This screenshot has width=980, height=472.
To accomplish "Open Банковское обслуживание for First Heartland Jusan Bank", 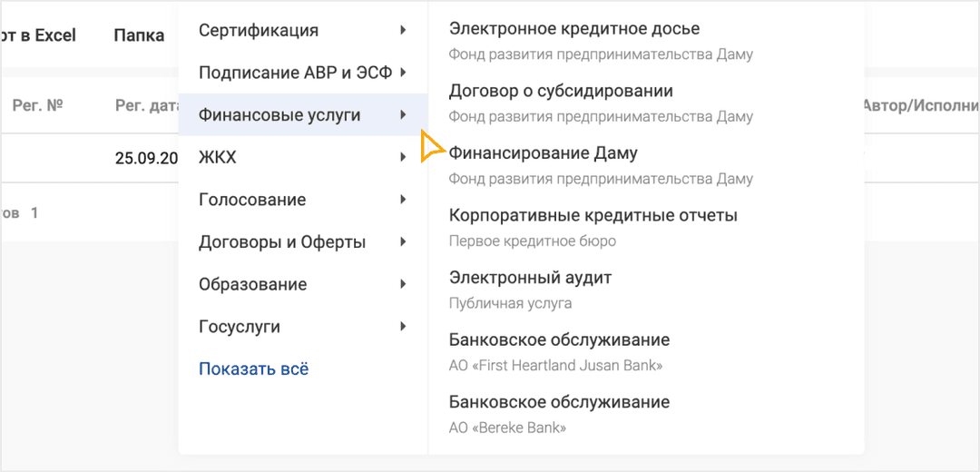I will 559,341.
